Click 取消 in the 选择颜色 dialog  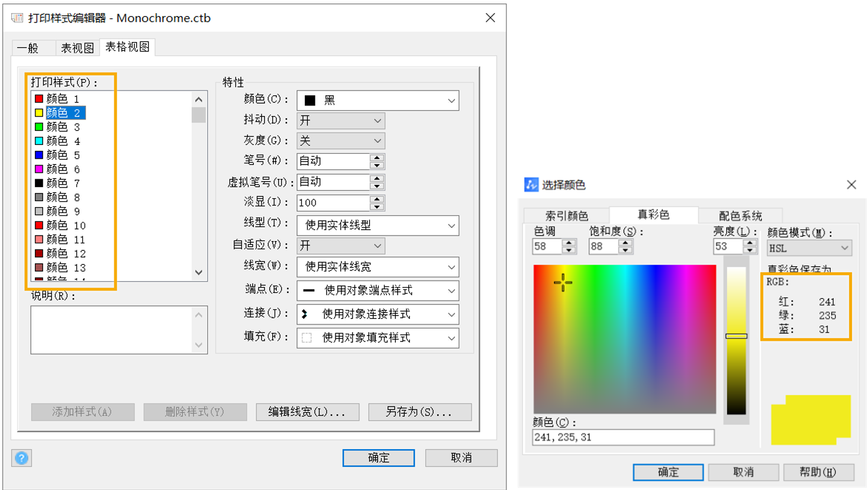743,472
